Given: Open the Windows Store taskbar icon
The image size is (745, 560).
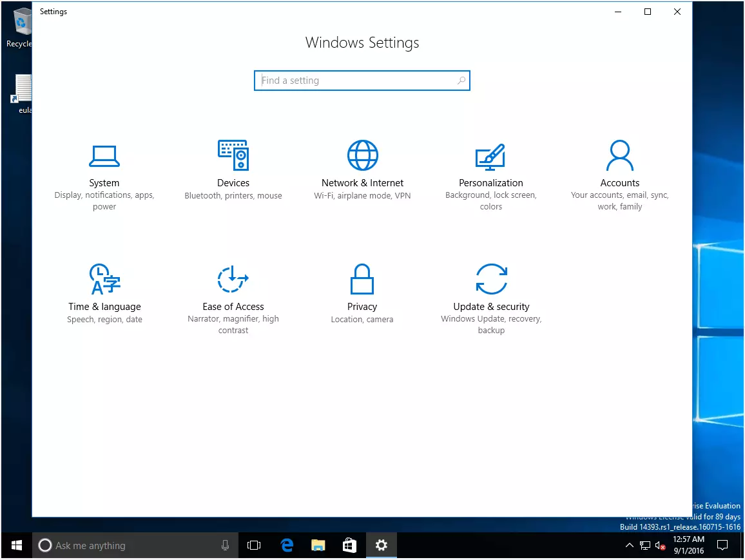Looking at the screenshot, I should coord(350,545).
